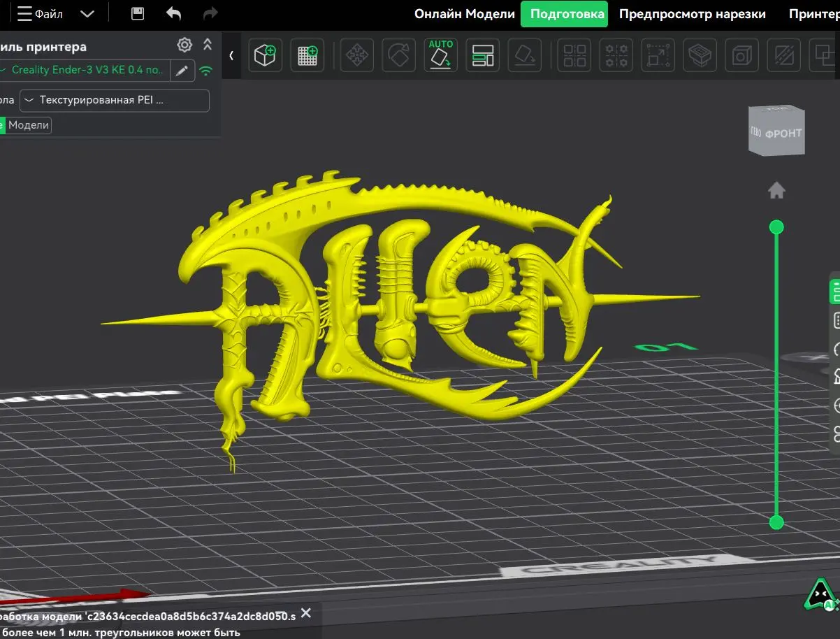Click the top handle of the layer slider

click(776, 227)
